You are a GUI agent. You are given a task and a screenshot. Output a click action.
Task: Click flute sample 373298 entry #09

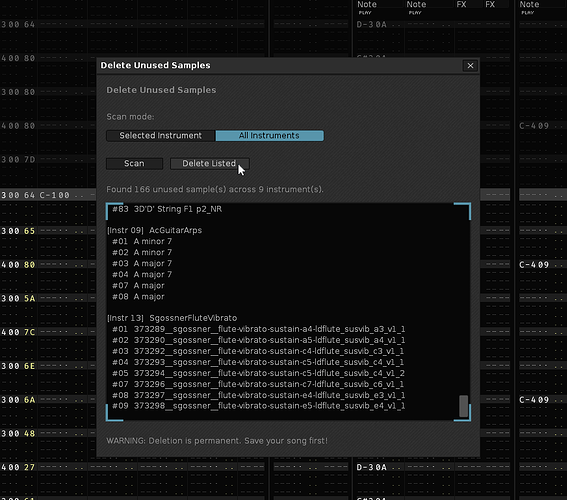(x=259, y=406)
